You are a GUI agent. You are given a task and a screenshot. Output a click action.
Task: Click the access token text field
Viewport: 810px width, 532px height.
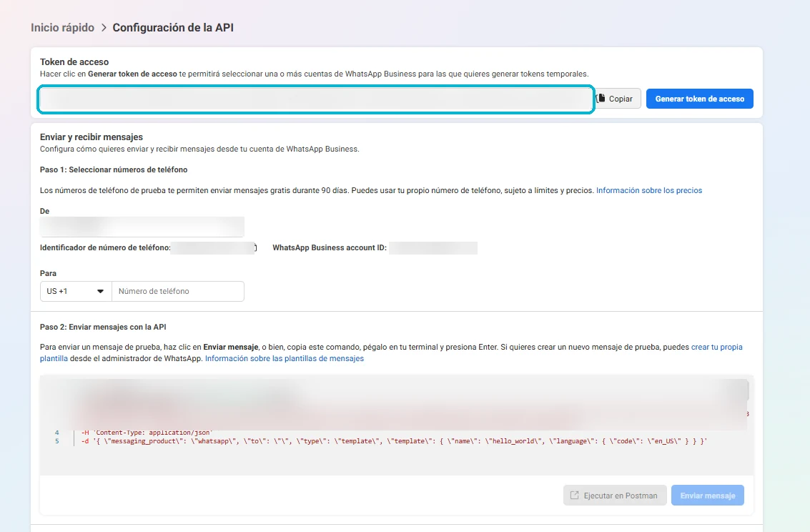(x=315, y=99)
